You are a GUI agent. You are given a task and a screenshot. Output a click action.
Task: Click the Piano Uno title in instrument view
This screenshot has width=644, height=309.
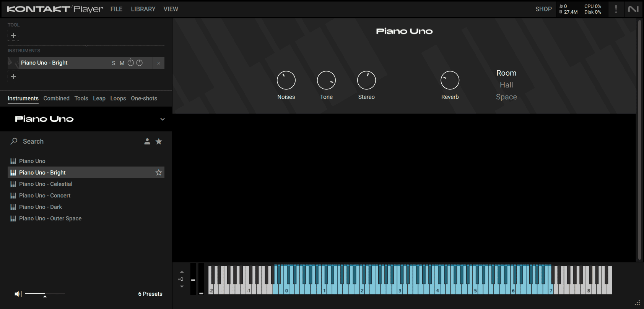click(x=404, y=31)
